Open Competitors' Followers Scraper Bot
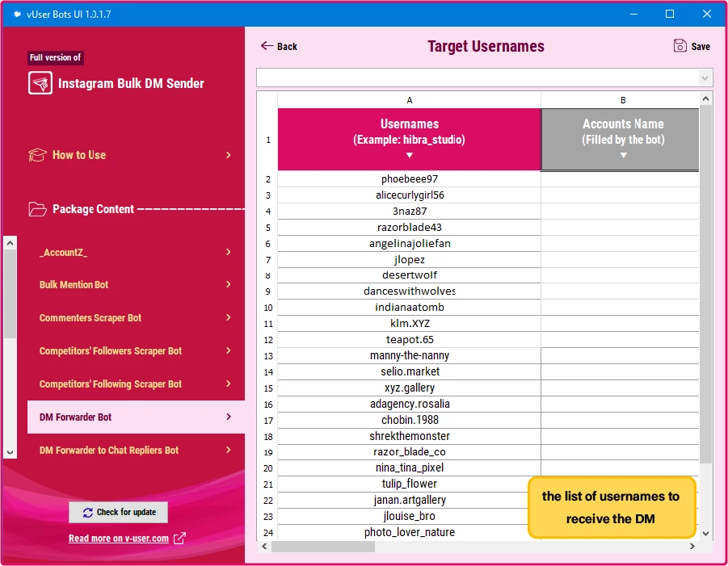The image size is (728, 566). 136,350
